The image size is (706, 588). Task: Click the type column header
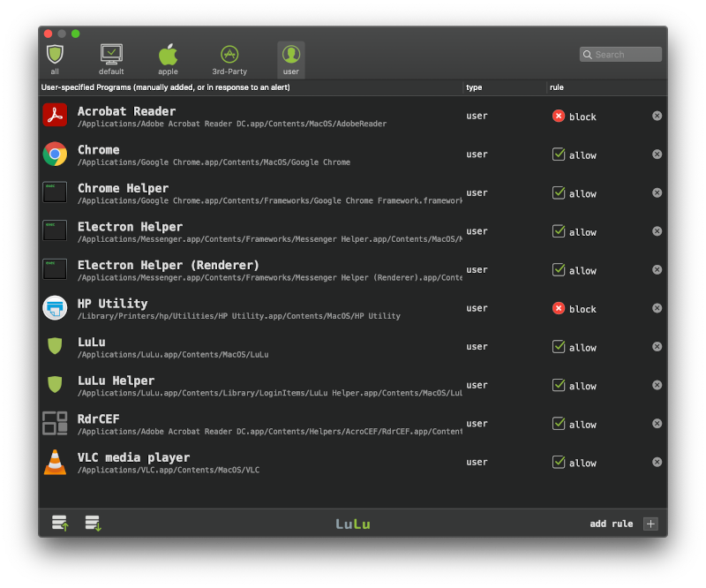pyautogui.click(x=474, y=87)
